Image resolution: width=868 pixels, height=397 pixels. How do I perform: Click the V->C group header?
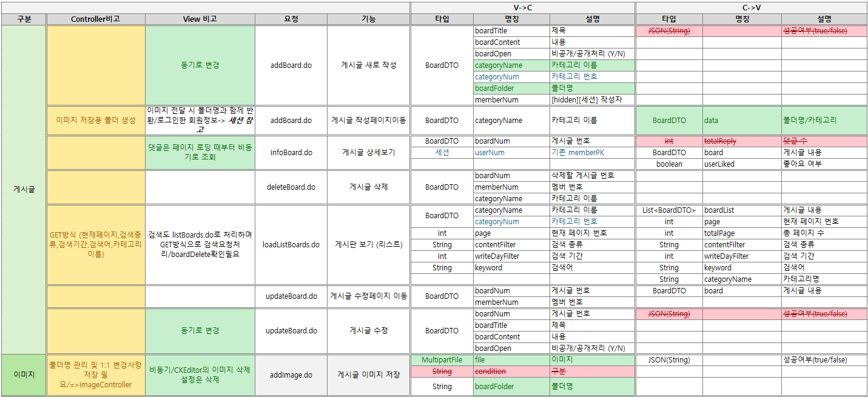click(x=523, y=7)
